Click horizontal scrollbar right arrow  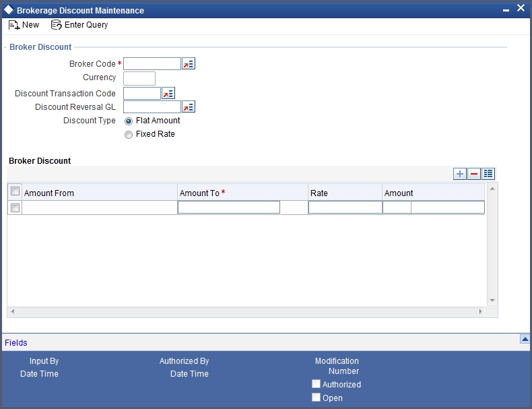480,311
